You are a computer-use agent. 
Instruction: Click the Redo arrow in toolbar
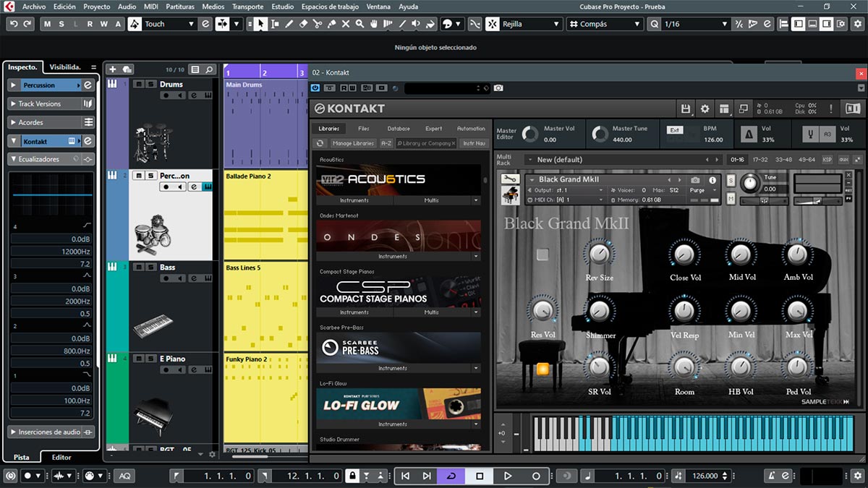coord(27,24)
